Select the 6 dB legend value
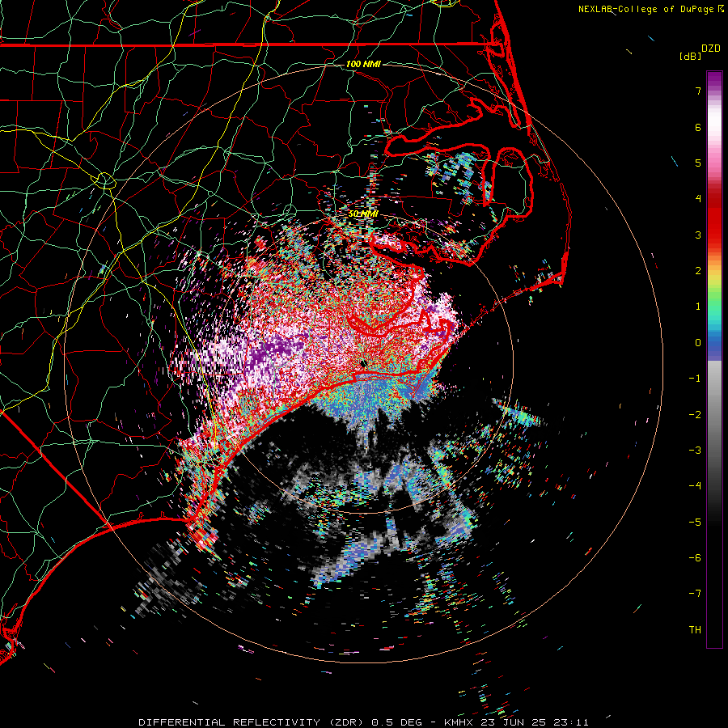 698,127
